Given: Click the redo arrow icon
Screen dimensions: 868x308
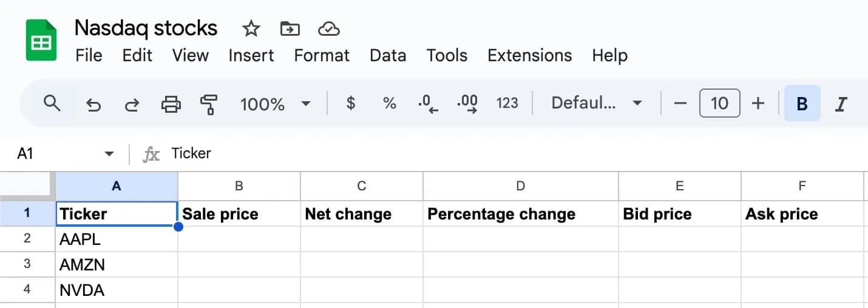Looking at the screenshot, I should (x=131, y=104).
